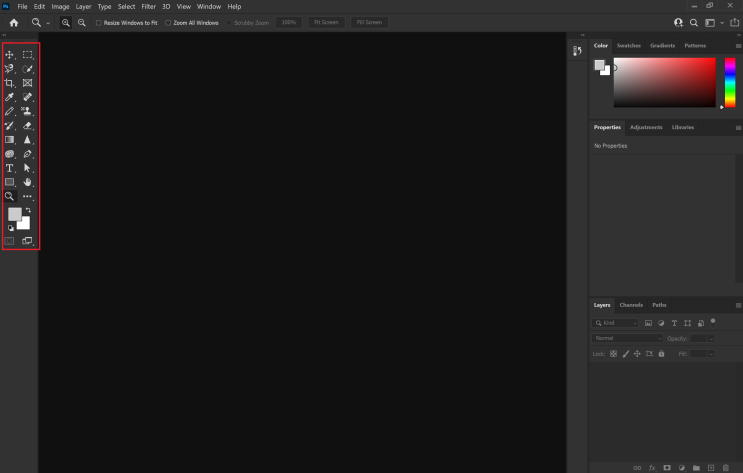Open the Edit Toolbar three-dots menu

coord(27,196)
